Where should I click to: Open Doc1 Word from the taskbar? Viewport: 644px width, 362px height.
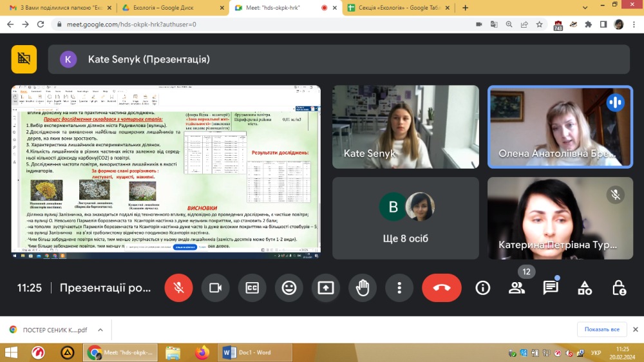256,352
